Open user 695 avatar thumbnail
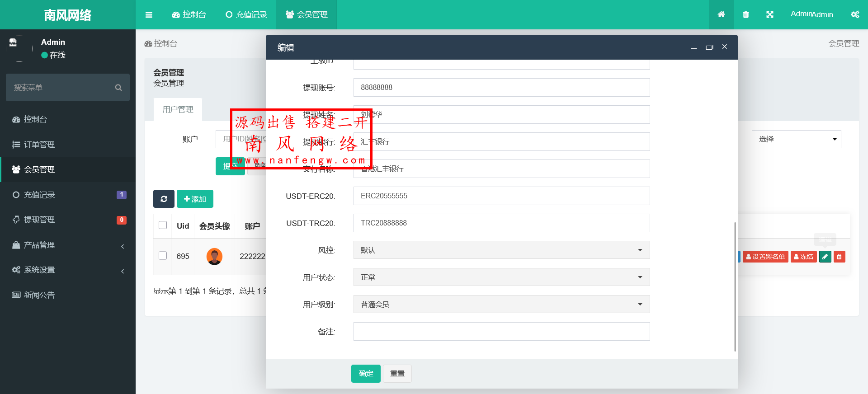This screenshot has height=394, width=868. tap(214, 256)
